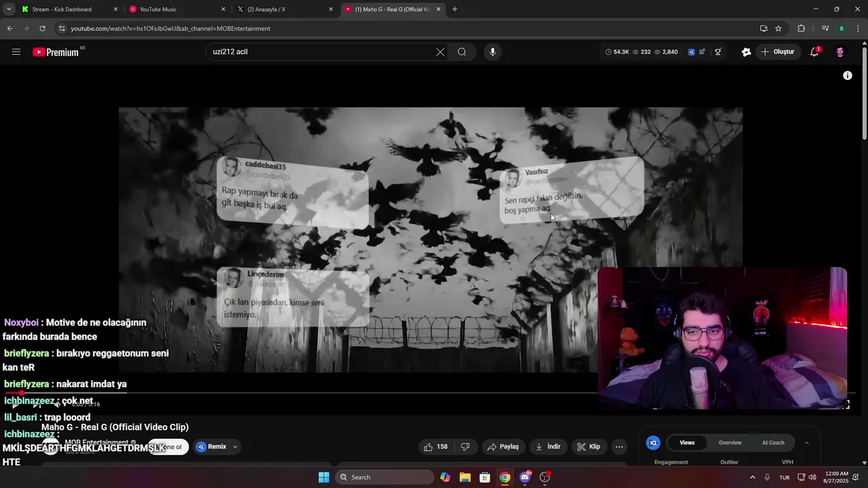Toggle fullscreen on the video player
Image resolution: width=868 pixels, height=488 pixels.
[x=846, y=404]
